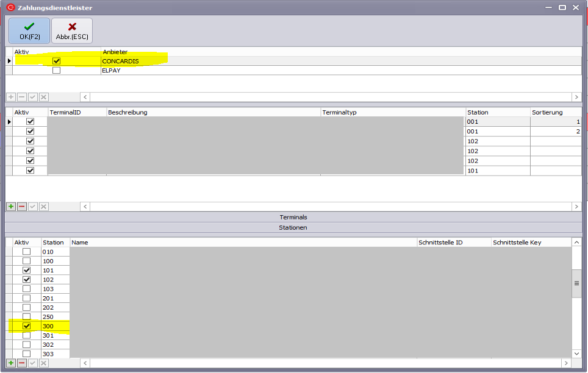Click the Schnittstelle ID column header
This screenshot has width=588, height=373.
453,243
